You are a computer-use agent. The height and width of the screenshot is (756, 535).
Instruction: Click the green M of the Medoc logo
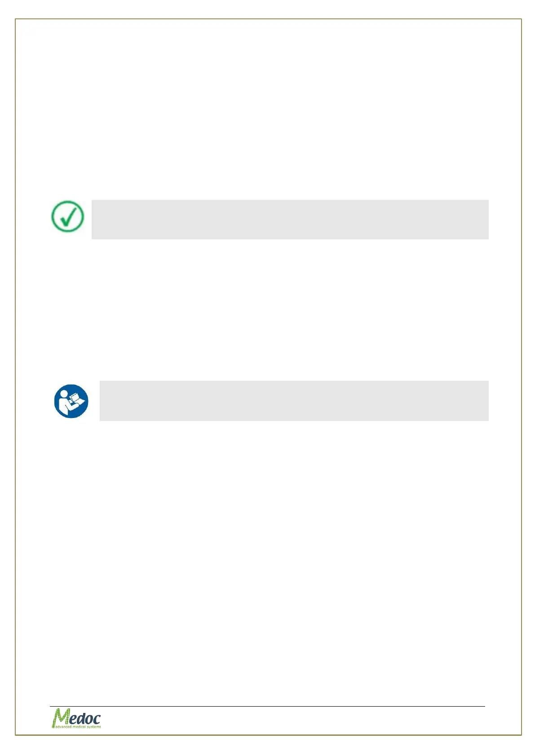coord(59,716)
